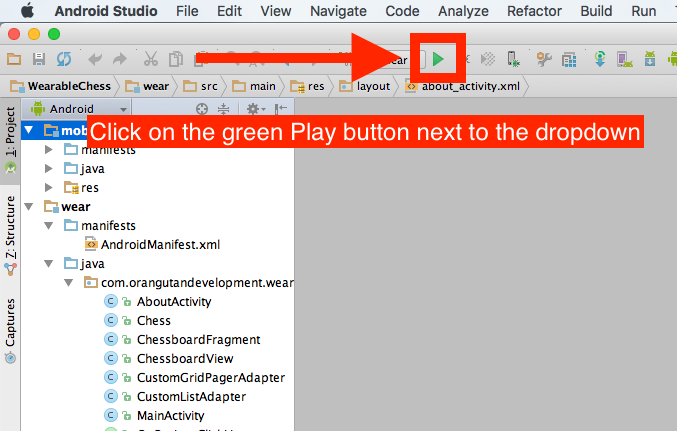
Task: Click the Collapse All icon in project panel
Action: 223,109
